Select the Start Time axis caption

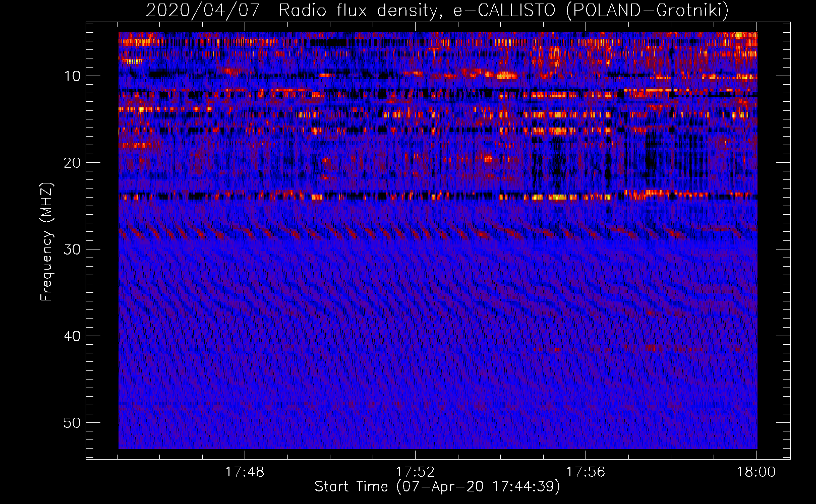[437, 487]
